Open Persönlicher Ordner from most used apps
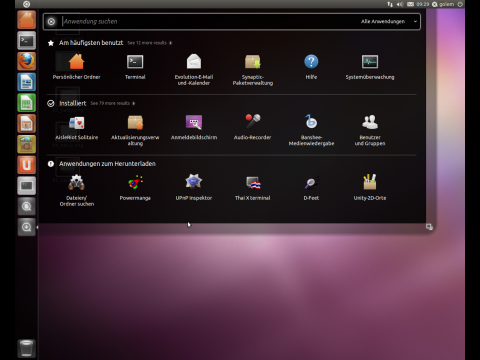The image size is (480, 360). [x=76, y=67]
